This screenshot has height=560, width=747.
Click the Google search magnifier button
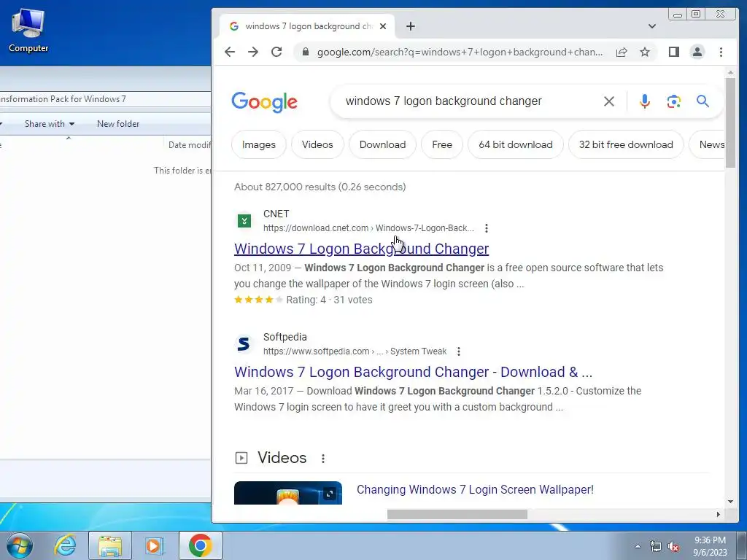coord(703,101)
